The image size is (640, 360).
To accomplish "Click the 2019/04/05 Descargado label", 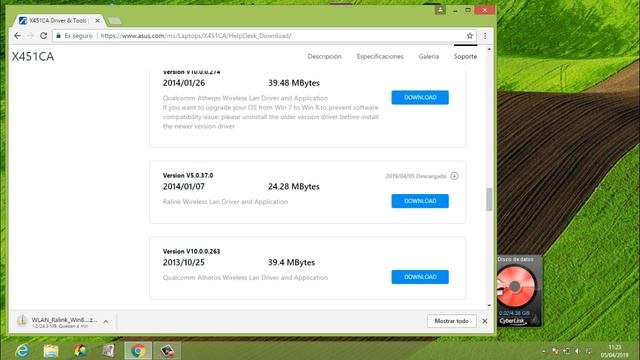I will click(416, 176).
